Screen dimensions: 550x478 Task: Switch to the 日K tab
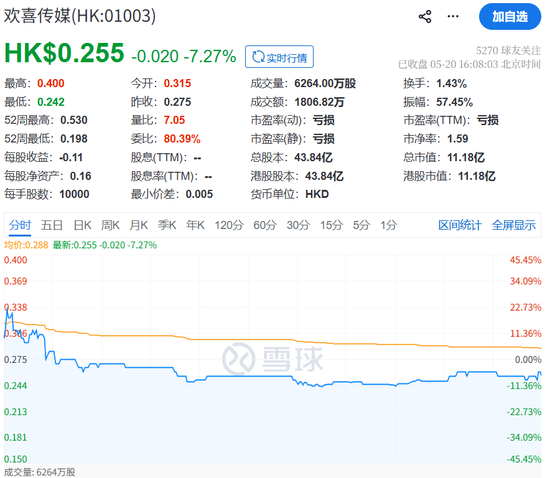tap(82, 225)
